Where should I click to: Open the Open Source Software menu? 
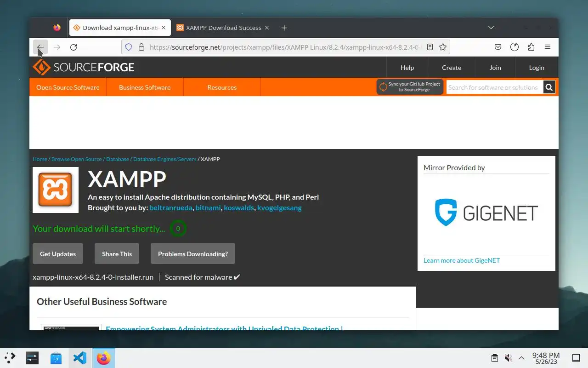68,87
